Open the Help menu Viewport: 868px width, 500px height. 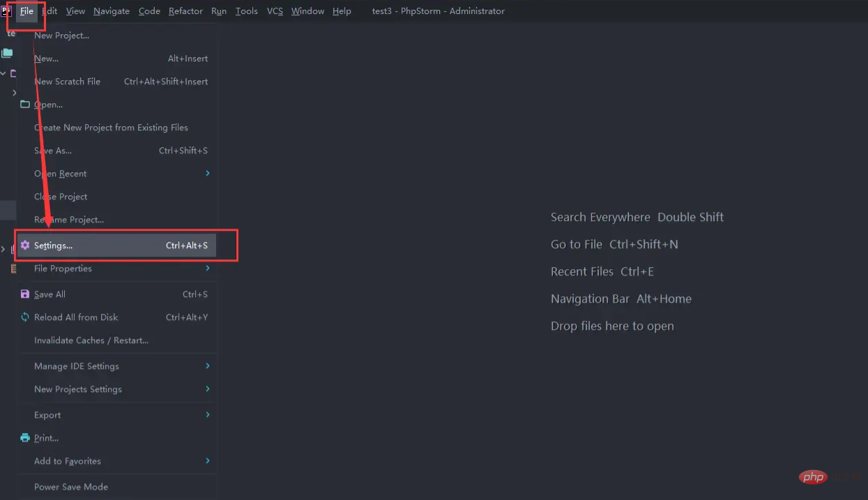[x=342, y=10]
